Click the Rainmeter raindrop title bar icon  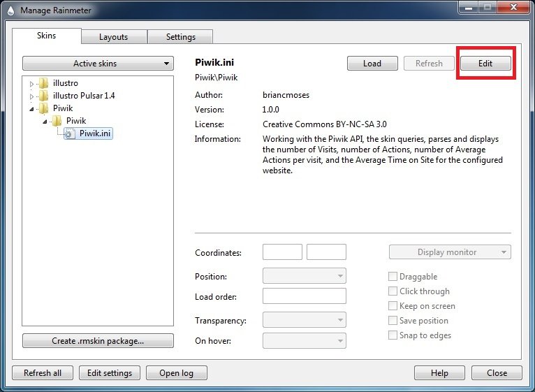pyautogui.click(x=10, y=10)
